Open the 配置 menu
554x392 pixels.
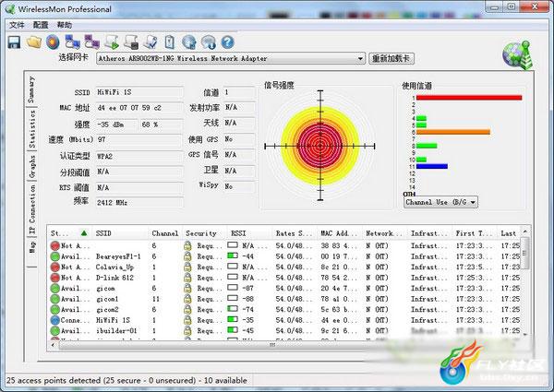click(41, 25)
